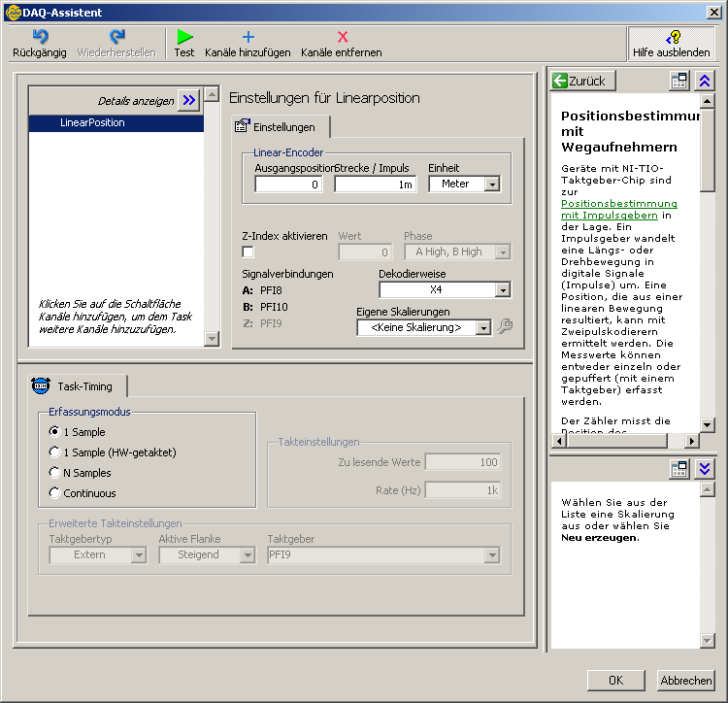Open the Phase A High, B High dropdown
Image resolution: width=728 pixels, height=703 pixels.
tap(503, 252)
